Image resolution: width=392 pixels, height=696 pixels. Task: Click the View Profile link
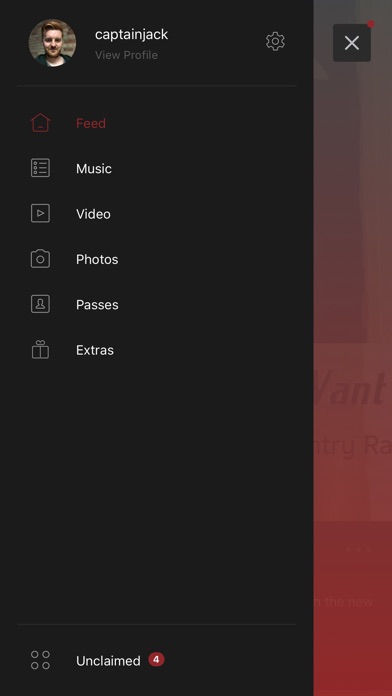[x=127, y=55]
